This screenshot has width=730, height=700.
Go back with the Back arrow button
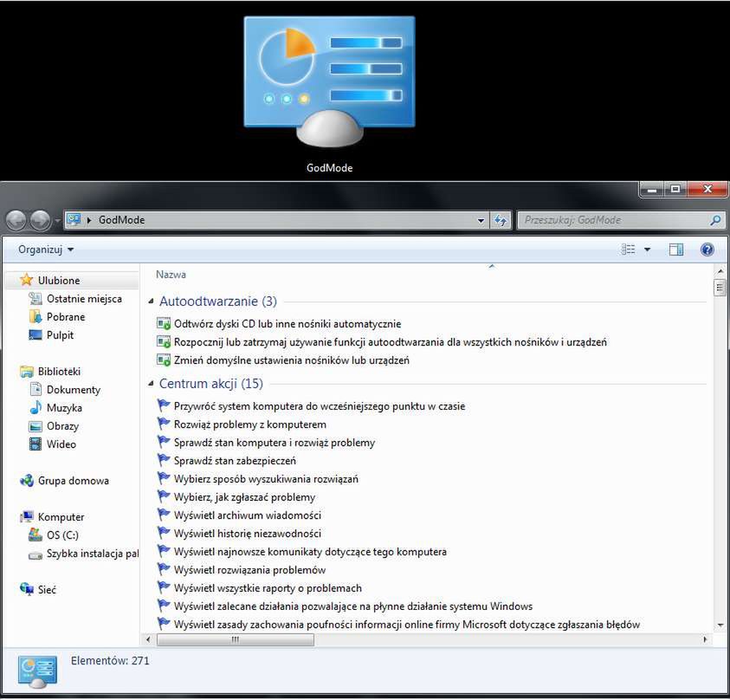pos(16,220)
